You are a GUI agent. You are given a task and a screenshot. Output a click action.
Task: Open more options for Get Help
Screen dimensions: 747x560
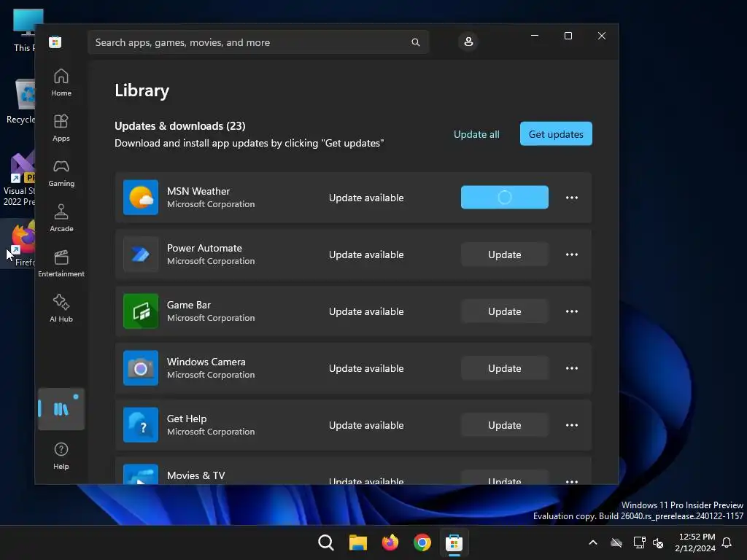572,425
